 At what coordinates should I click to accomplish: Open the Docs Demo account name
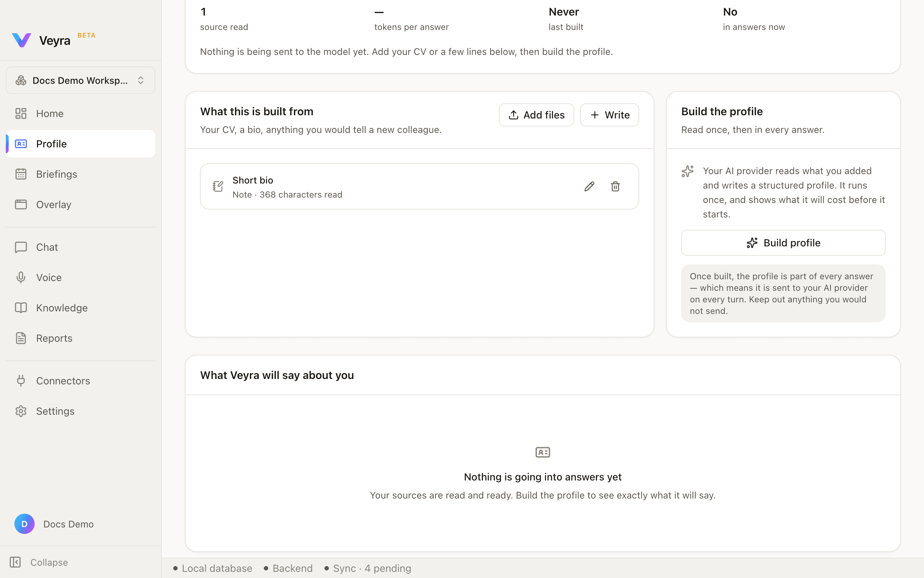tap(68, 524)
